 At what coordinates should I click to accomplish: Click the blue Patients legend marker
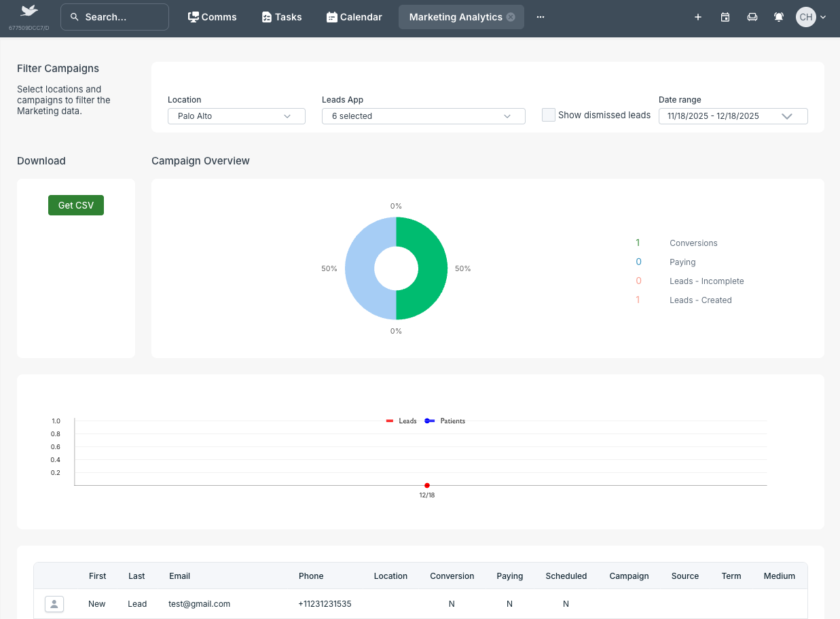click(429, 421)
